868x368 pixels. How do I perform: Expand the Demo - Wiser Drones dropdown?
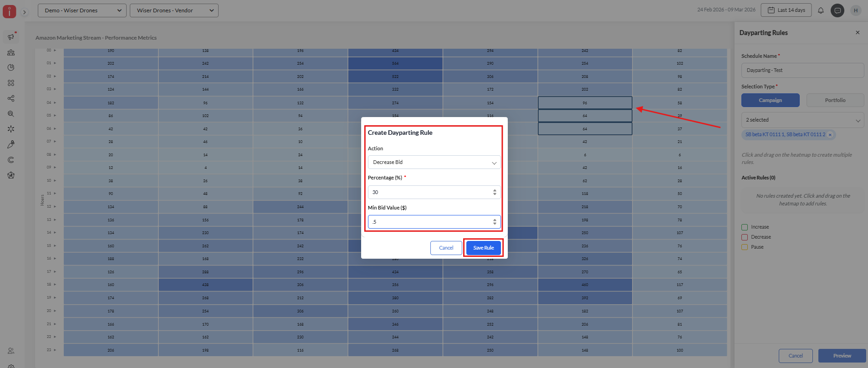(x=82, y=10)
